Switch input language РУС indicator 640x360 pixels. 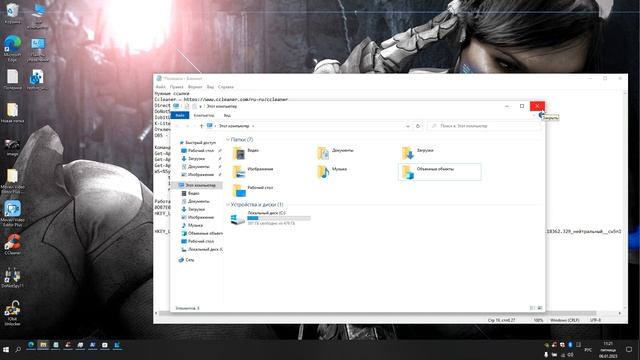(x=588, y=350)
